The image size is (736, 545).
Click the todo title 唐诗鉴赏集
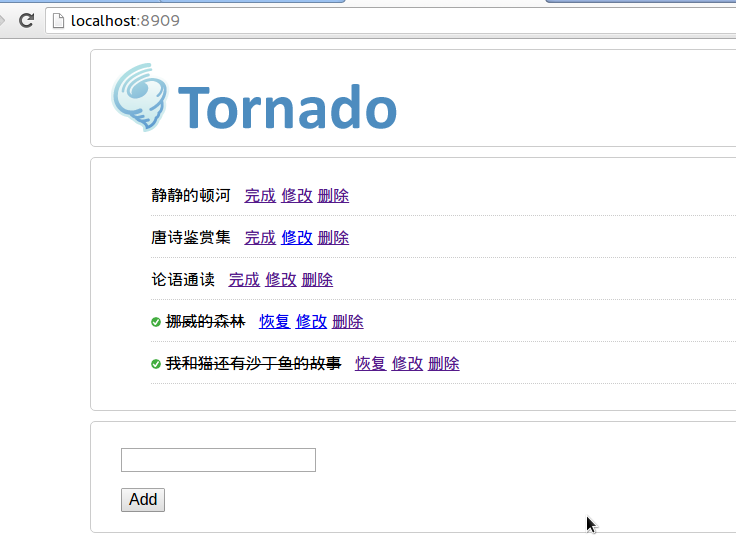(191, 238)
